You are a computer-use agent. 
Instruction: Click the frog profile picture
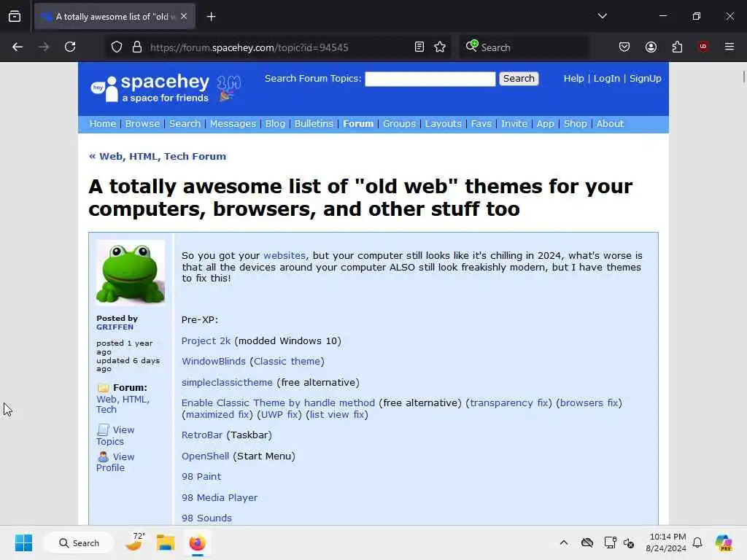pyautogui.click(x=131, y=273)
